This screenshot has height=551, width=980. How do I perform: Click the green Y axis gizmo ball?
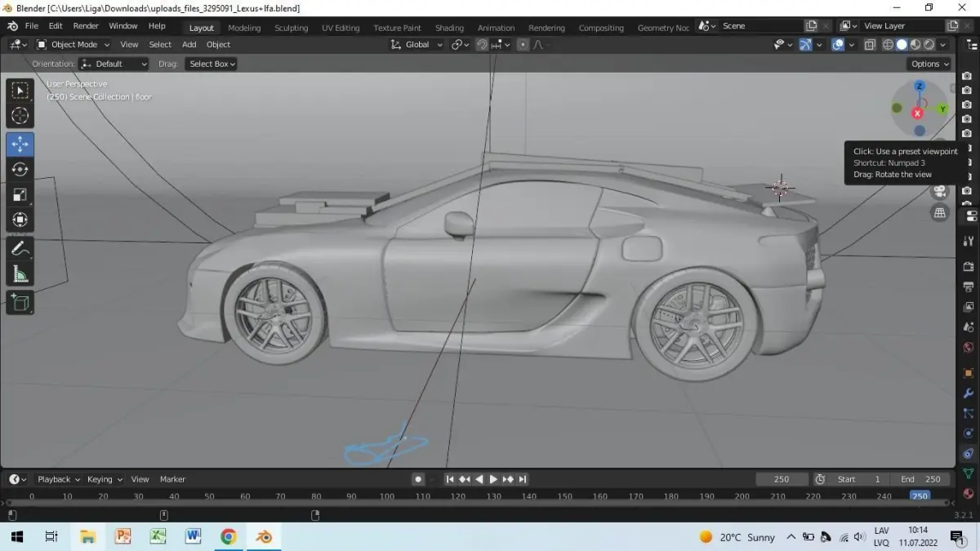click(942, 109)
